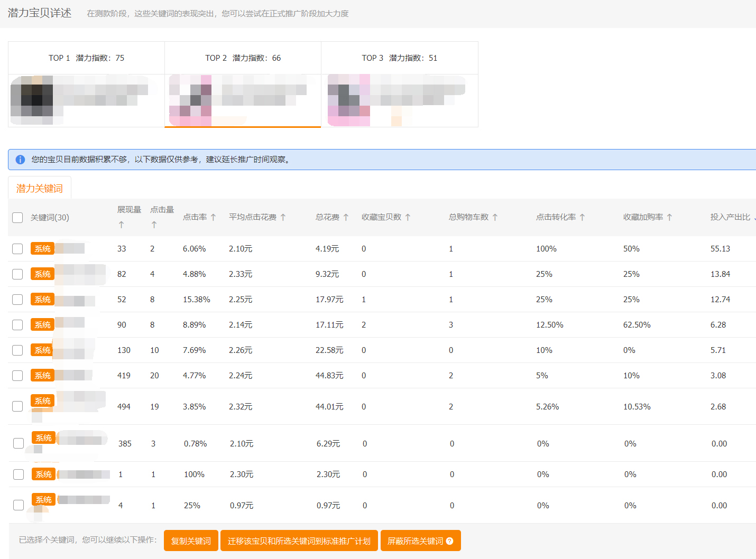Switch to TOP 1 潜力指数 75 tab
Viewport: 756px width, 559px height.
tap(86, 58)
